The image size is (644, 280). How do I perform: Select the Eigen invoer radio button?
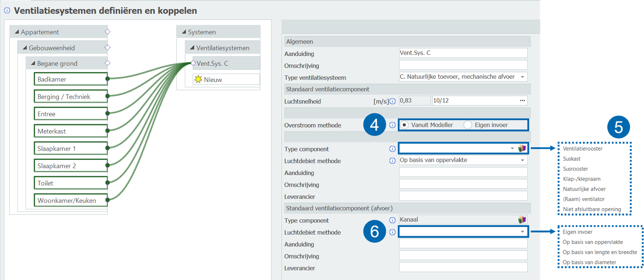[468, 125]
